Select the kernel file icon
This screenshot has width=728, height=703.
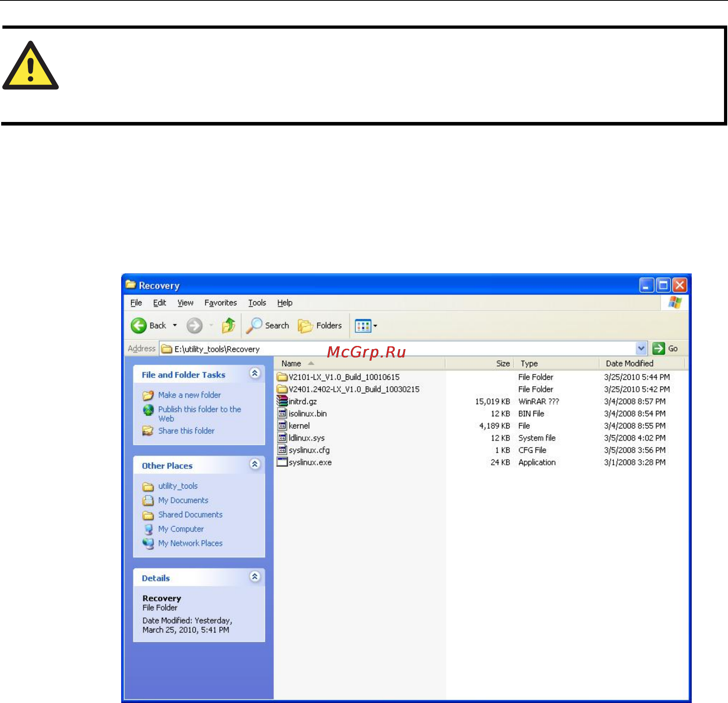click(282, 425)
